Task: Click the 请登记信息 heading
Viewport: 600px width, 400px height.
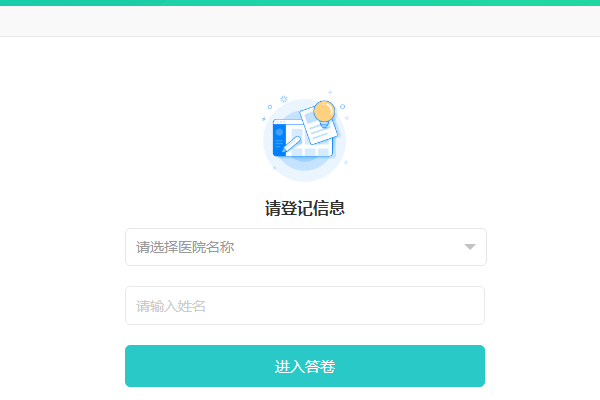Action: 305,208
